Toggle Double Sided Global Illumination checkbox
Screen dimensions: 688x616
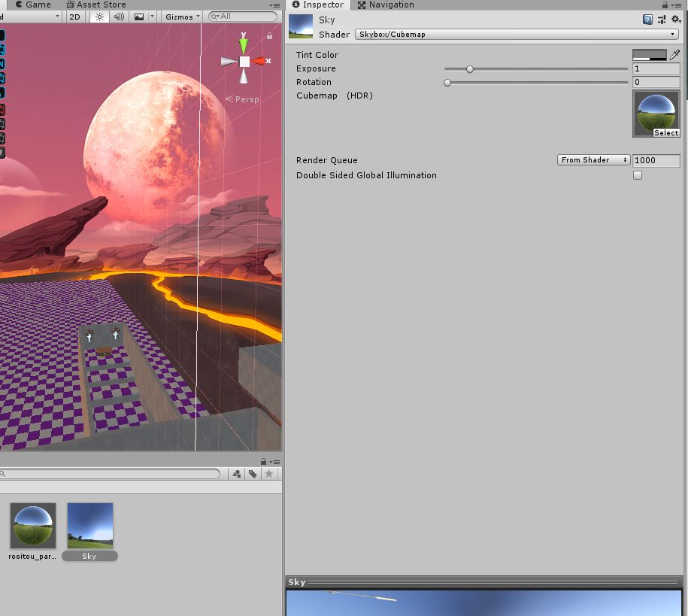(x=638, y=175)
